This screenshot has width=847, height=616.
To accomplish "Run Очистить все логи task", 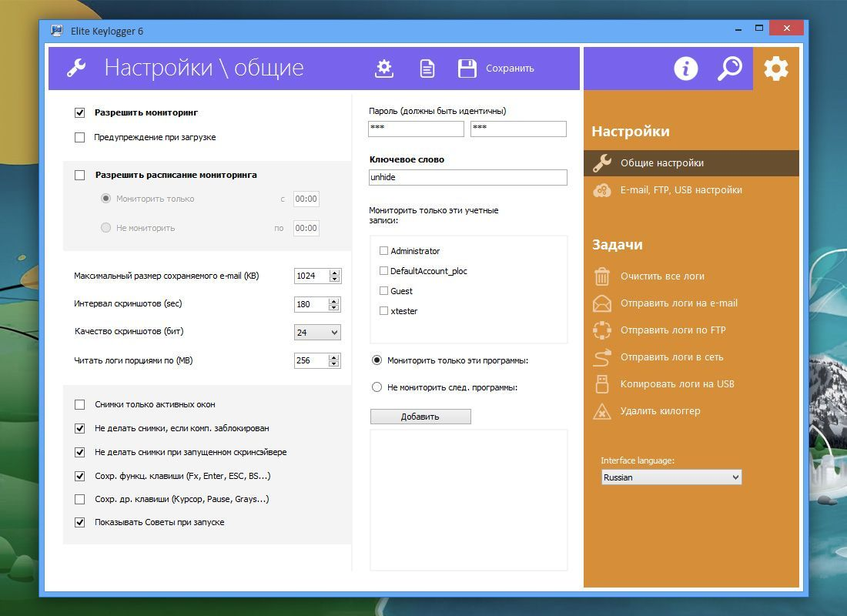I will (x=662, y=276).
